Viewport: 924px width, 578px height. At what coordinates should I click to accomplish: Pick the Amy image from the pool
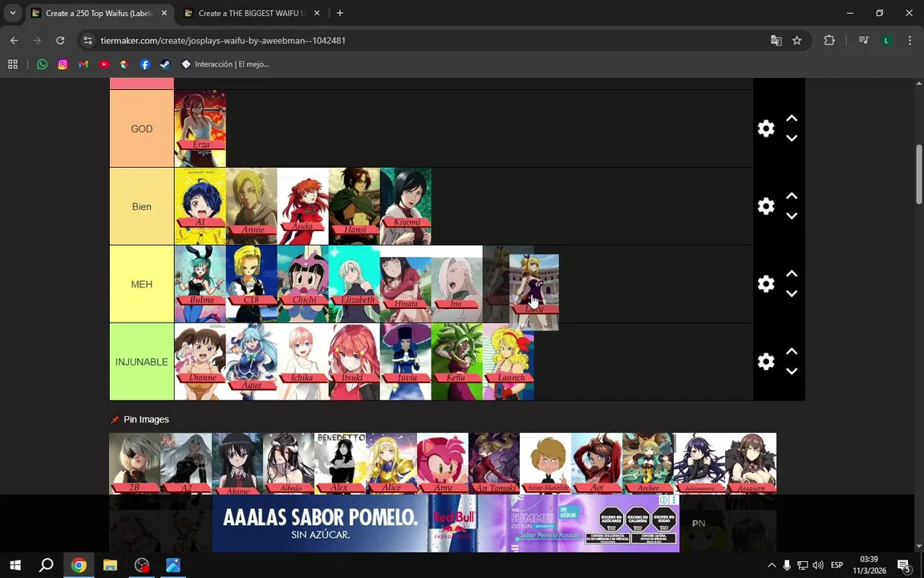point(443,463)
